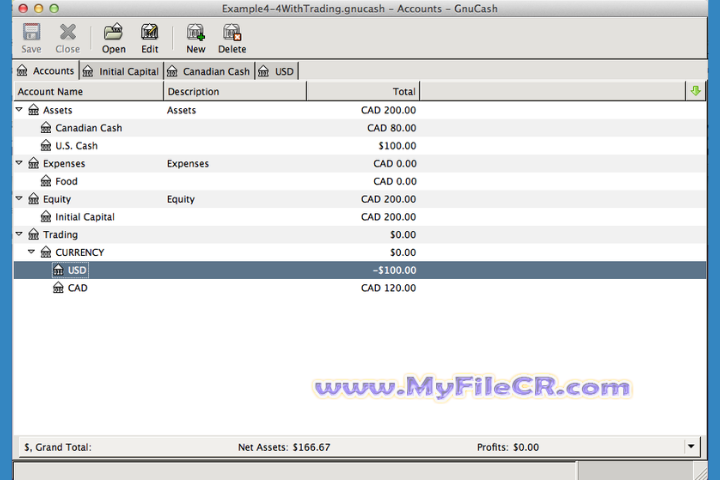The height and width of the screenshot is (480, 720).
Task: Click the bank icon beside Trading
Action: (x=34, y=234)
